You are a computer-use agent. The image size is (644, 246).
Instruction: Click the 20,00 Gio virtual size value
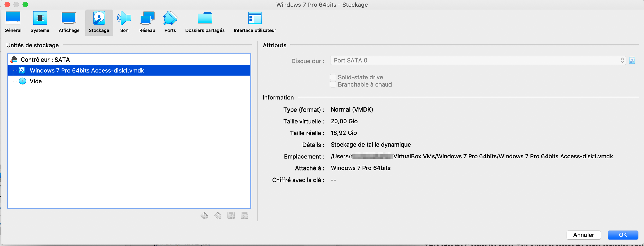coord(344,121)
